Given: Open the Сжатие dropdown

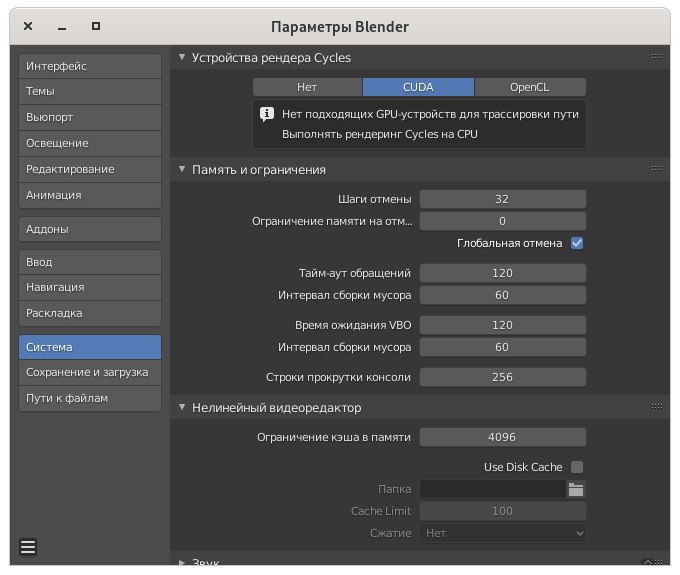Looking at the screenshot, I should pyautogui.click(x=503, y=533).
